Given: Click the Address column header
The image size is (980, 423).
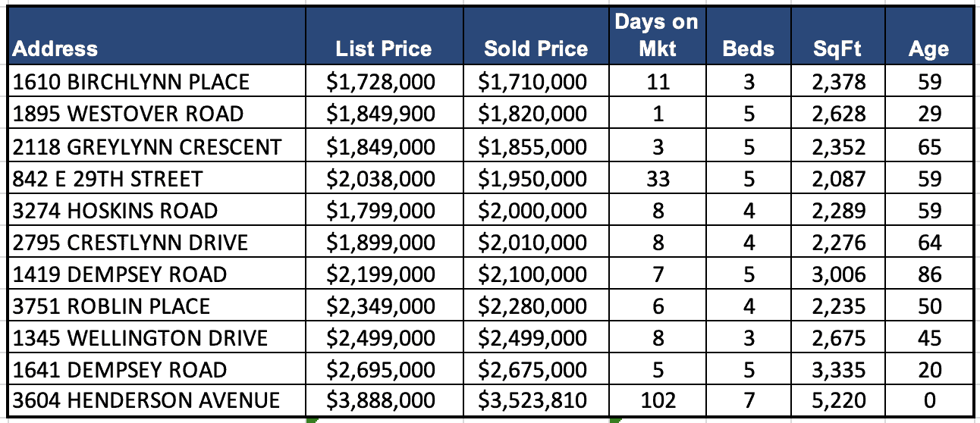Looking at the screenshot, I should [55, 49].
